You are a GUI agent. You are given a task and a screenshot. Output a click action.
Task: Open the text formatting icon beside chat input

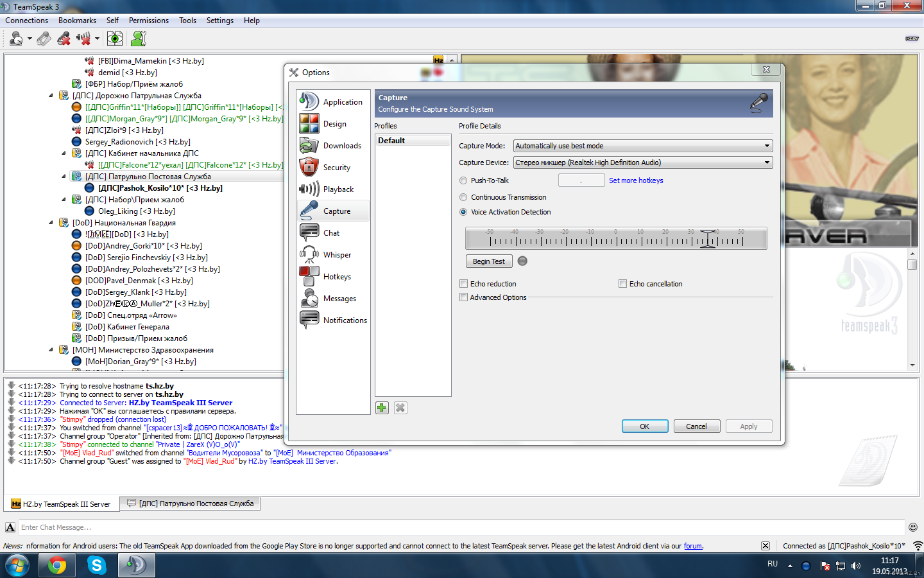pyautogui.click(x=10, y=527)
